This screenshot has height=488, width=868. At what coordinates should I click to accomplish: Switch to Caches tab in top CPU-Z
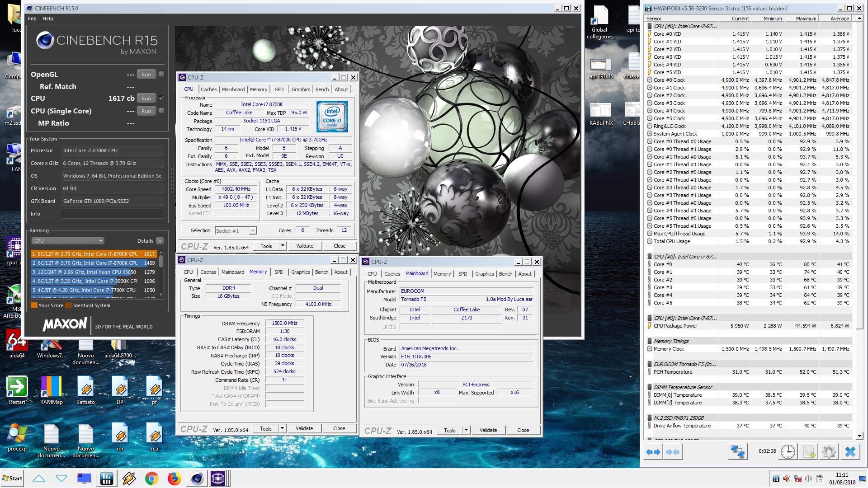coord(209,89)
